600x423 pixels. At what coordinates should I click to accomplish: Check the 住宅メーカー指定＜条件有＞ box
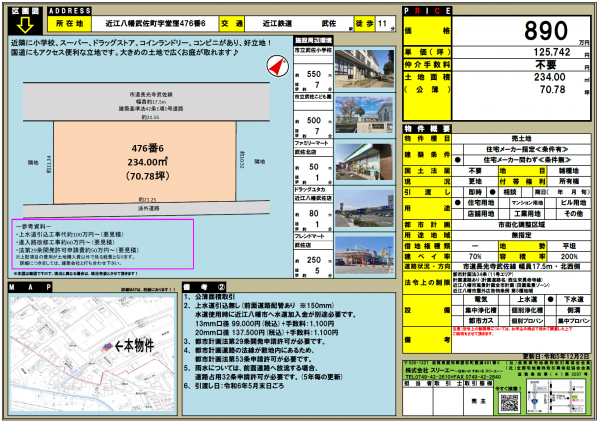[x=458, y=149]
